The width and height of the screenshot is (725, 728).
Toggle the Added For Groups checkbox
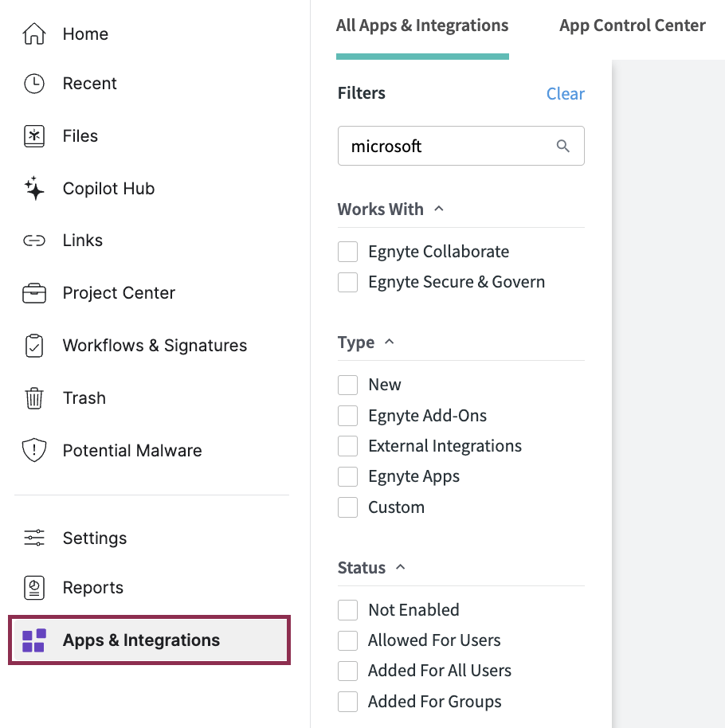click(348, 702)
